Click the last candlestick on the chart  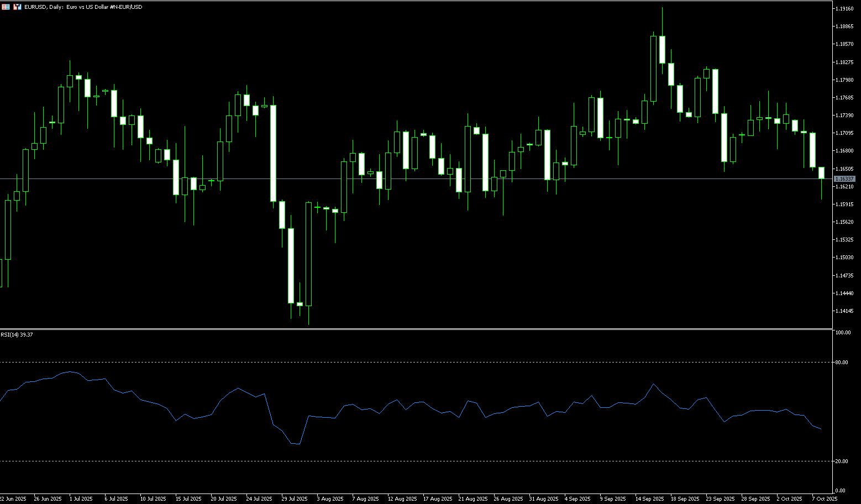click(821, 173)
